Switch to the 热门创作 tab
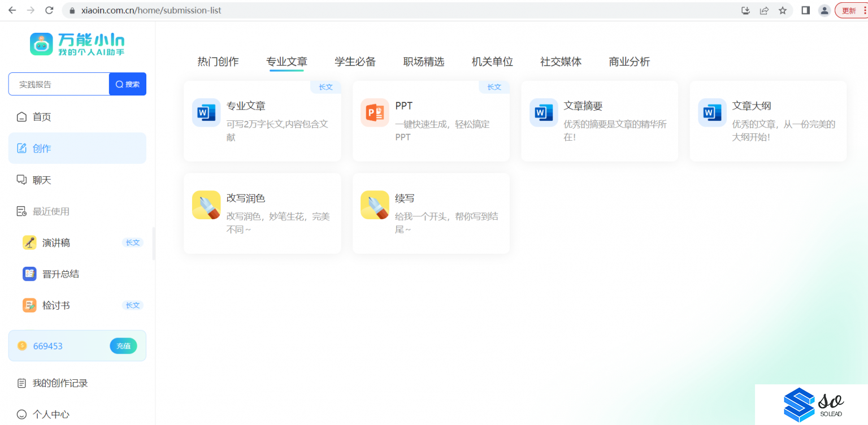The height and width of the screenshot is (425, 868). click(218, 62)
